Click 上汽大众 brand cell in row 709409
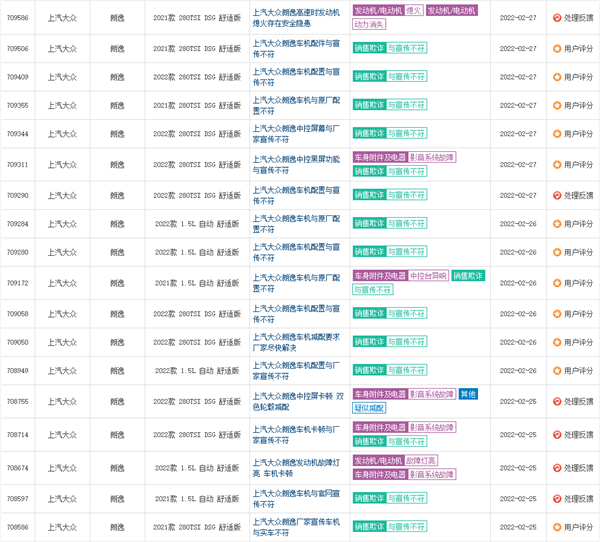 (62, 77)
